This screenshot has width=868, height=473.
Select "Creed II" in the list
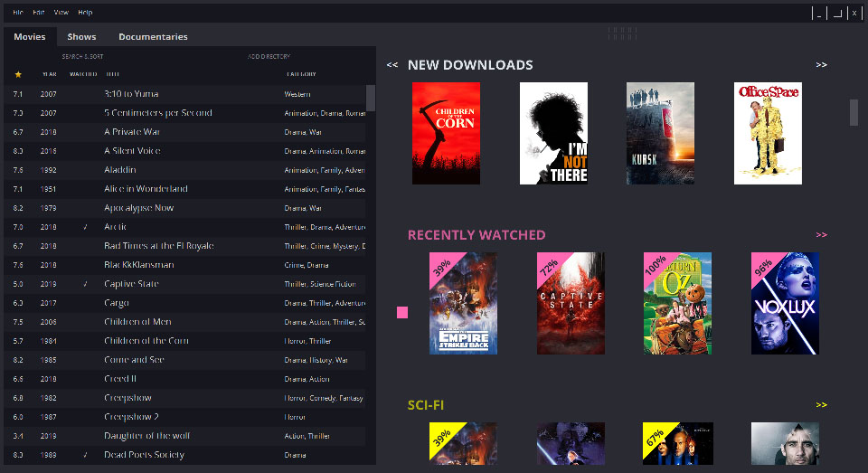pos(184,379)
